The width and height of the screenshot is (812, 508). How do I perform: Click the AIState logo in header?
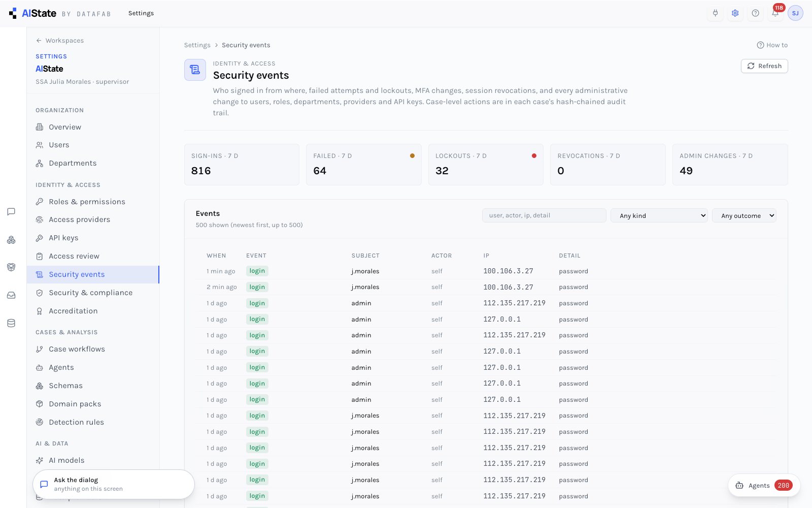33,13
